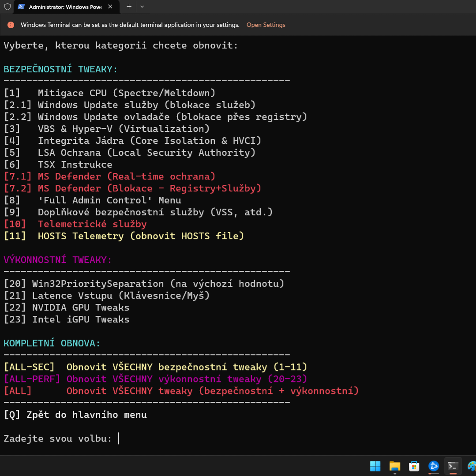The image size is (476, 476).
Task: Expand the new tab profile dropdown
Action: click(142, 7)
